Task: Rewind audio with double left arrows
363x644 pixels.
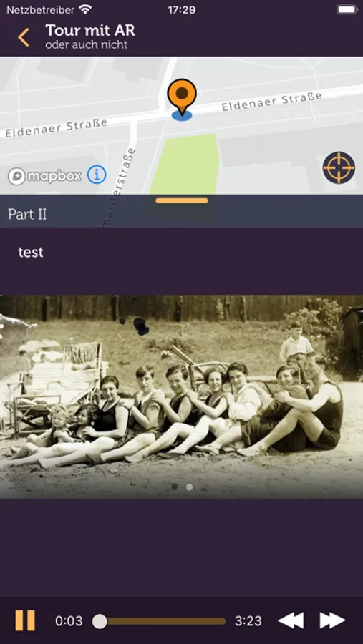Action: click(x=291, y=620)
